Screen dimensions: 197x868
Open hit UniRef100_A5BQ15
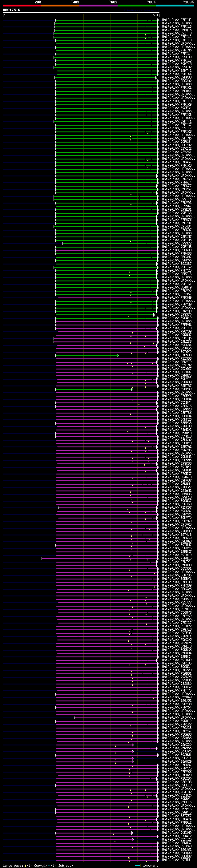(x=177, y=30)
